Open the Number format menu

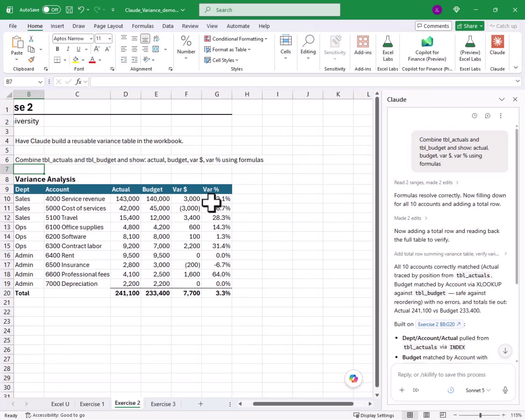coord(186,47)
